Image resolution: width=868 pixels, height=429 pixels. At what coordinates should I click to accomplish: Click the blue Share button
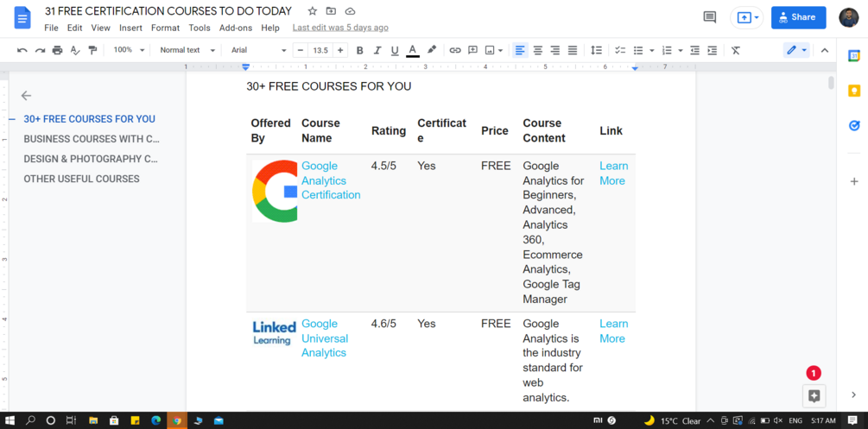(x=798, y=18)
